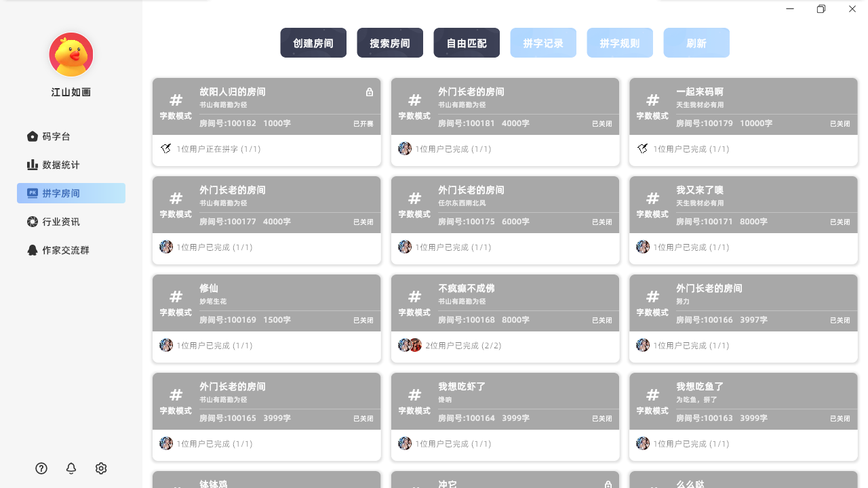Click the 行业资讯 aperture icon
868x488 pixels.
coord(32,222)
